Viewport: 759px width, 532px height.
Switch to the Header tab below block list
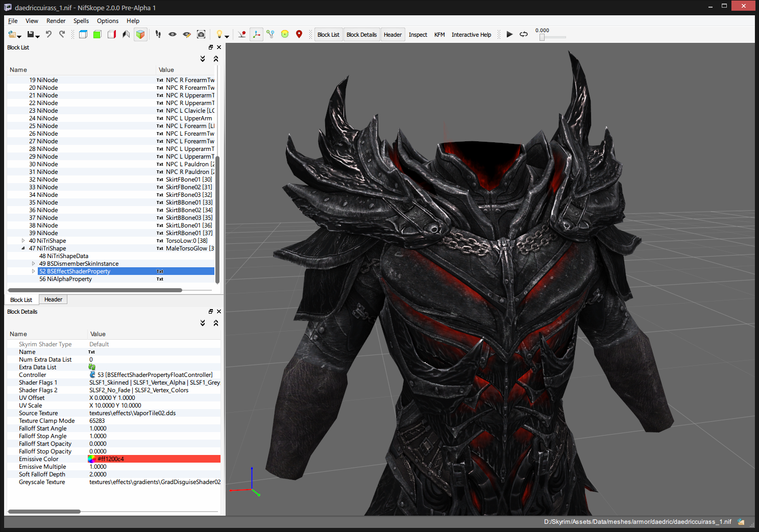point(53,299)
